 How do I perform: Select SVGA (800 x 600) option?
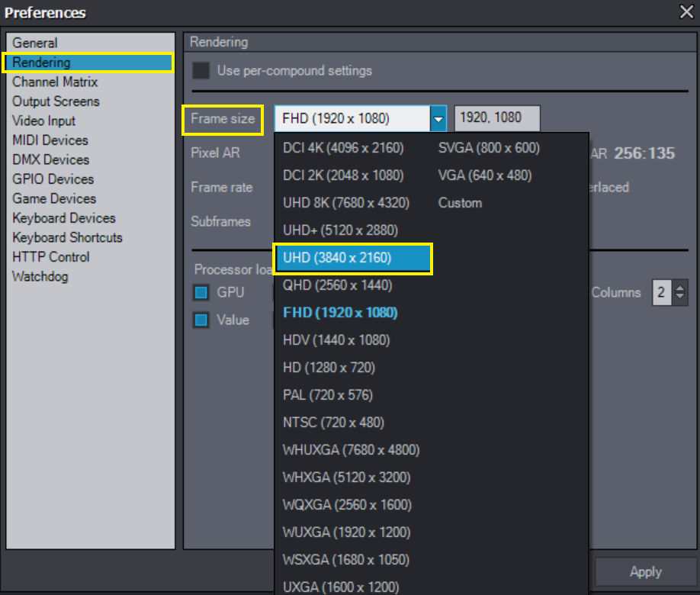[x=488, y=148]
